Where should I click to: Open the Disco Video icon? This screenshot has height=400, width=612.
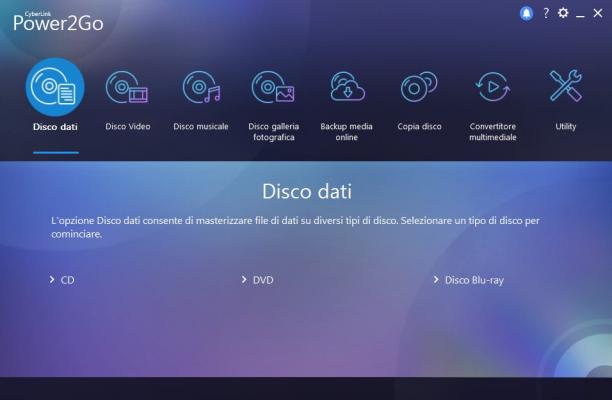[x=127, y=87]
